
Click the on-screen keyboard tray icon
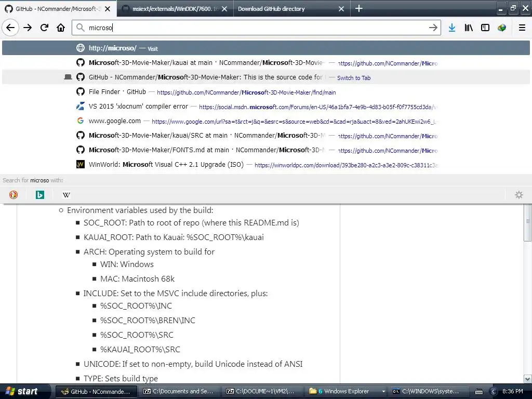[478, 392]
